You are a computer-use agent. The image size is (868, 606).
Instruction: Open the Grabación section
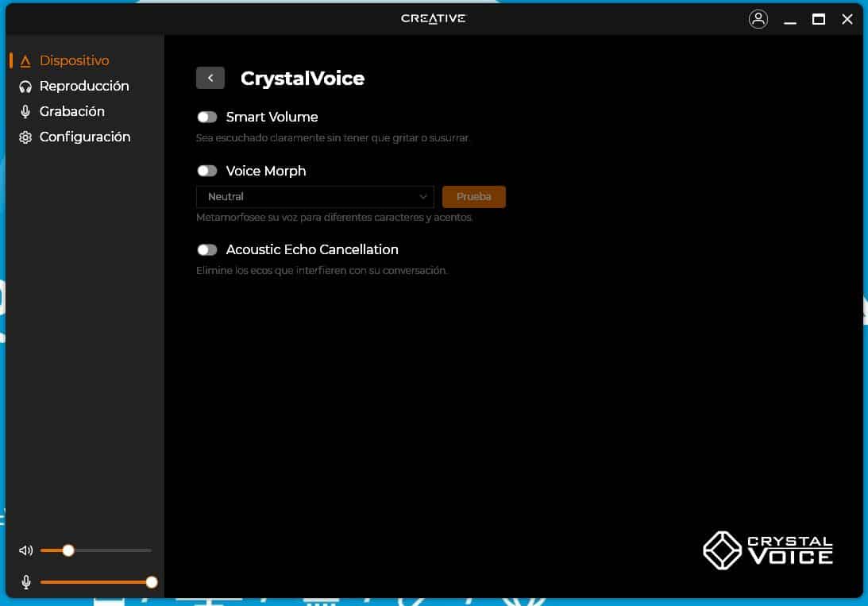click(72, 112)
